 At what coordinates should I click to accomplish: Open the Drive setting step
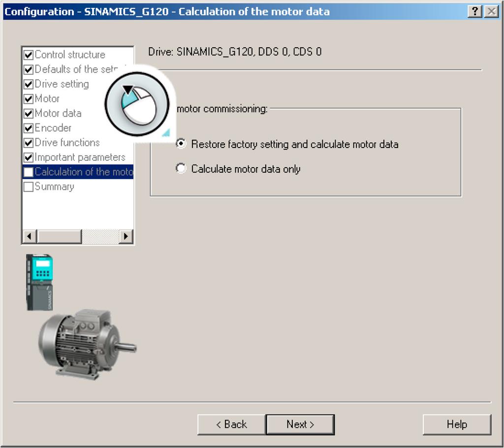[x=62, y=84]
